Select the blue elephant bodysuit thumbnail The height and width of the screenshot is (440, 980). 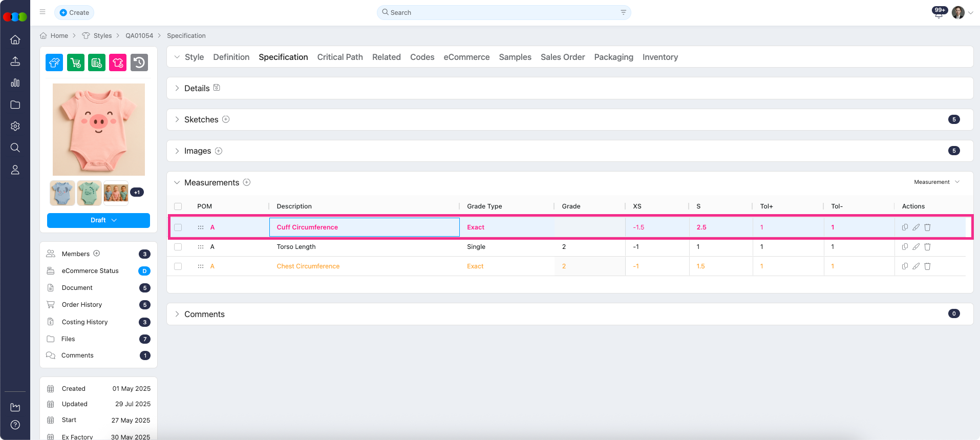point(62,193)
